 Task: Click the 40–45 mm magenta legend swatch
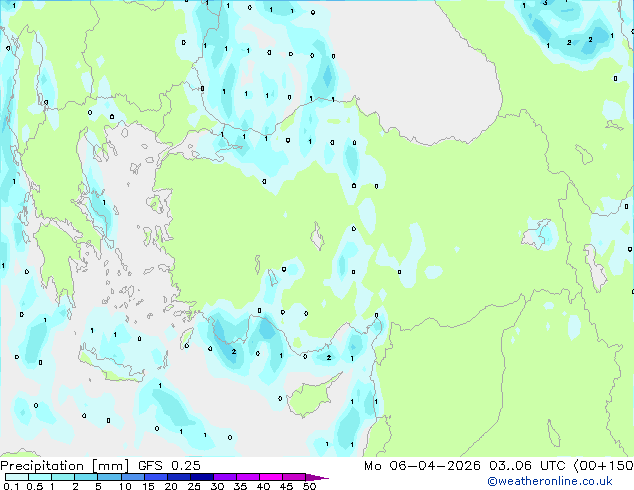(271, 477)
